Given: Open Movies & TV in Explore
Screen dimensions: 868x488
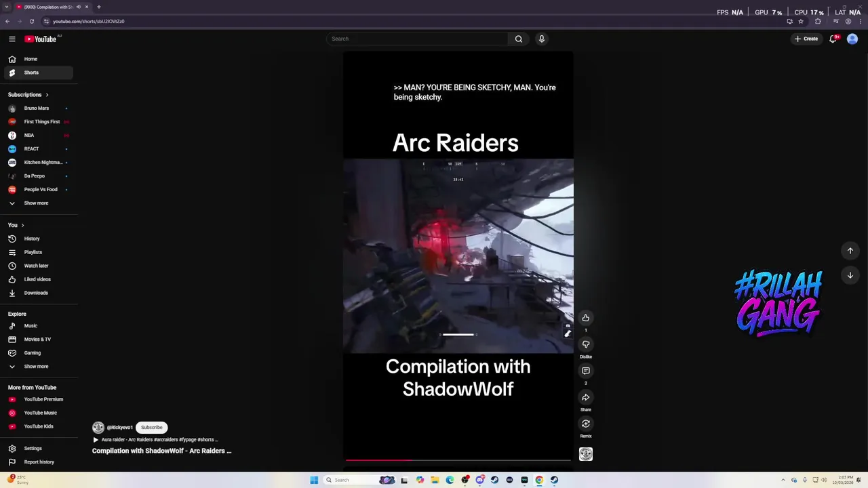Looking at the screenshot, I should click(39, 340).
